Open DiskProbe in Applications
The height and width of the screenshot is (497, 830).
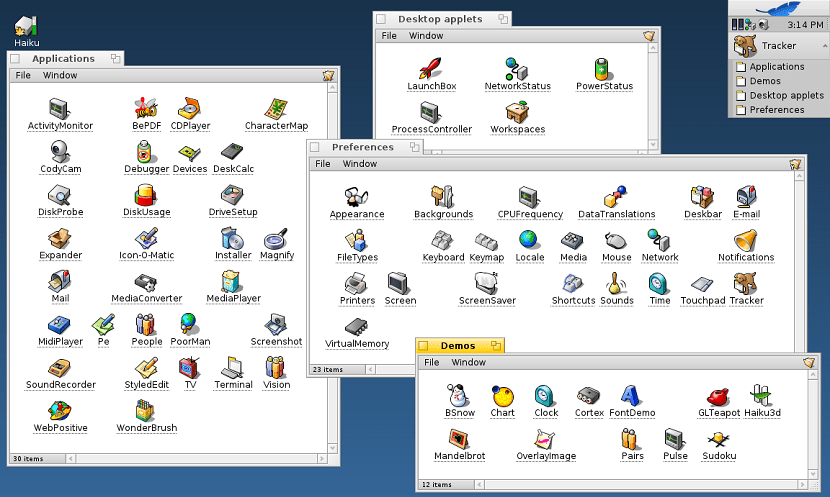click(60, 195)
